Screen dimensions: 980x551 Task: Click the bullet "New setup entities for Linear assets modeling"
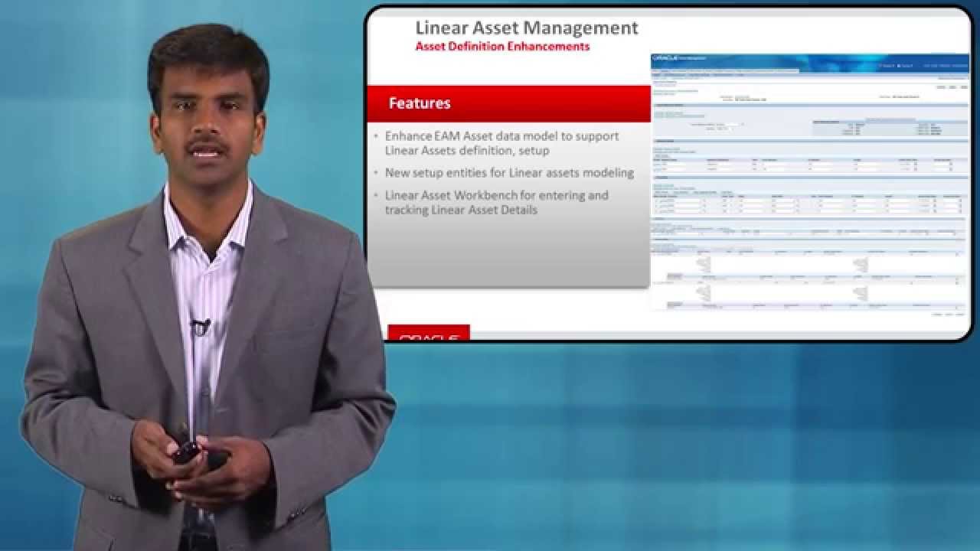point(509,173)
